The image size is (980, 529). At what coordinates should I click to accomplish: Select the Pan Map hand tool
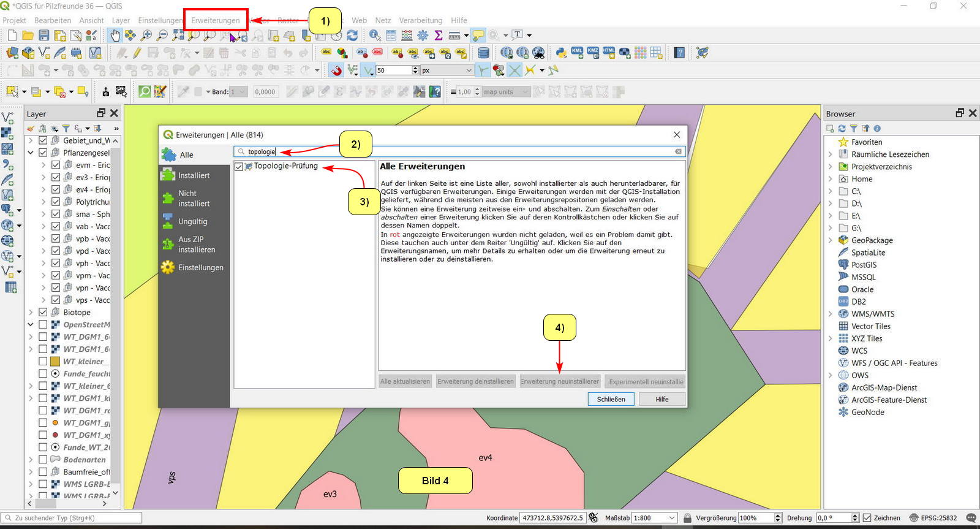115,36
